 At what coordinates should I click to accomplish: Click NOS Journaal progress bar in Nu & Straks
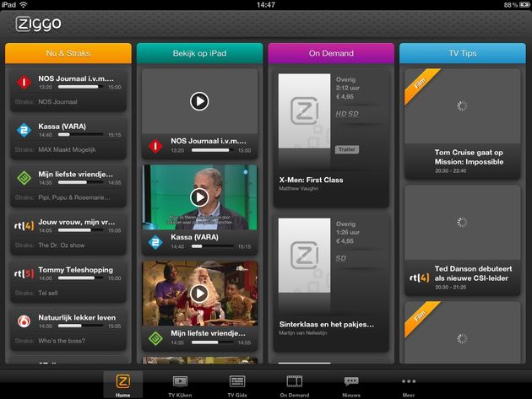point(80,87)
